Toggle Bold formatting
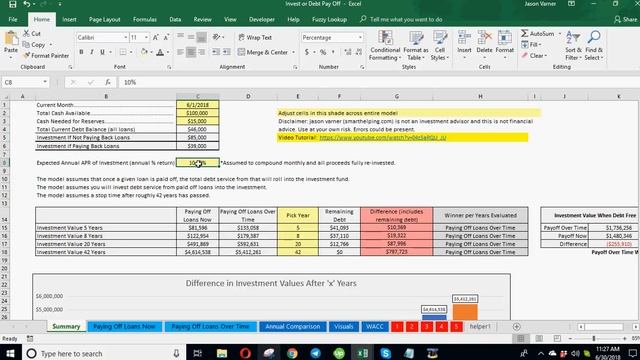Image resolution: width=640 pixels, height=360 pixels. [81, 52]
